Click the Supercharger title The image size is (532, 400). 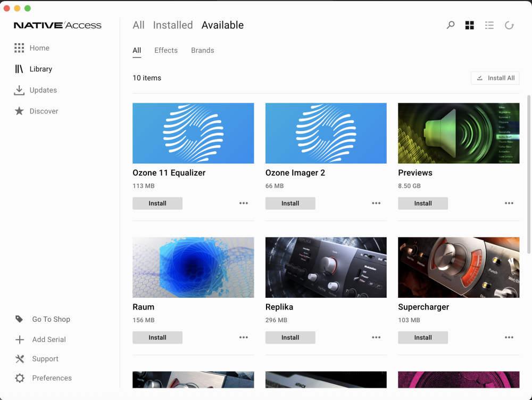tap(423, 307)
